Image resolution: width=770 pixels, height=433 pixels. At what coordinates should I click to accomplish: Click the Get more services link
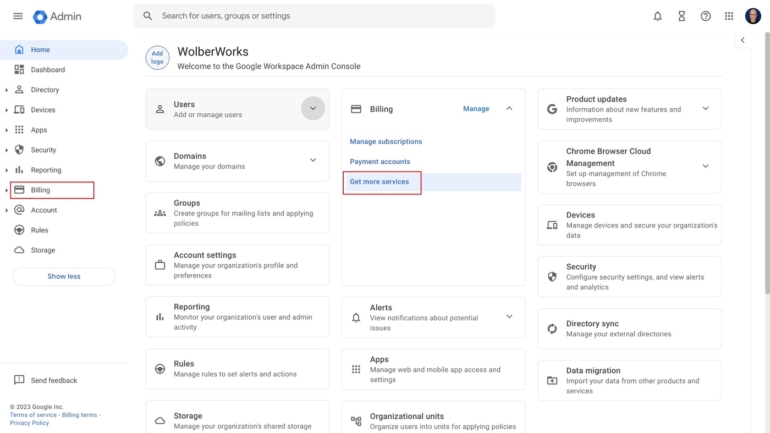379,182
